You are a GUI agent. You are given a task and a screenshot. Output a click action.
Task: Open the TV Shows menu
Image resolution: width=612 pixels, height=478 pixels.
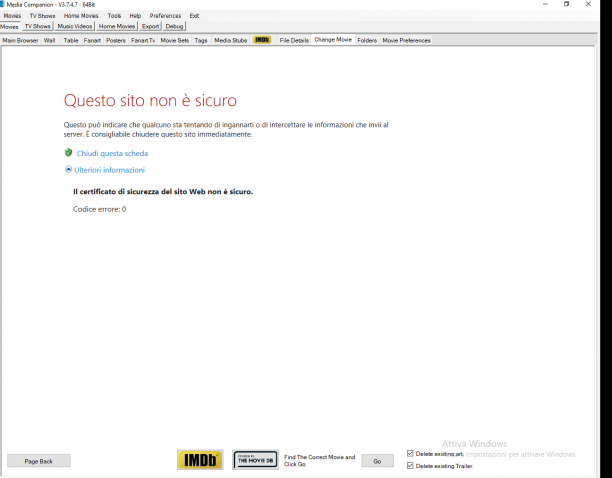click(x=42, y=16)
